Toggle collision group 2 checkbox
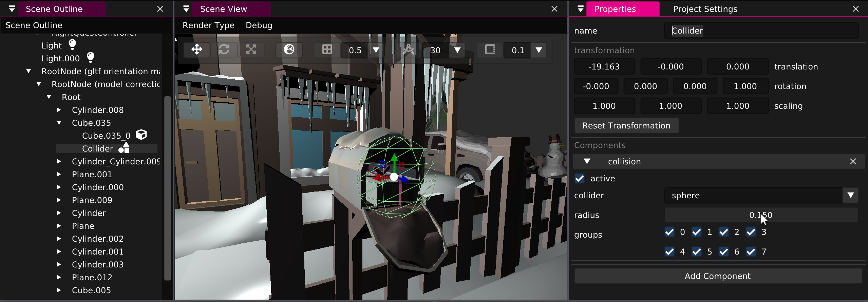 pyautogui.click(x=724, y=232)
